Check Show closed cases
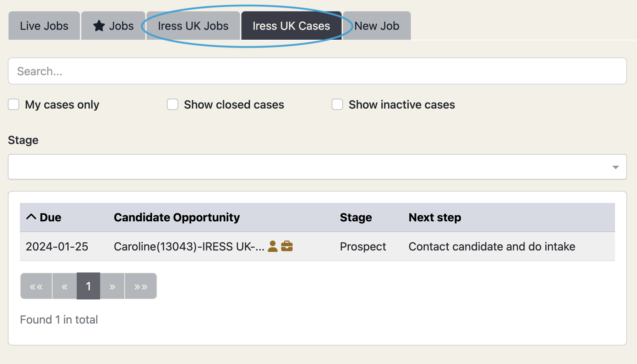Image resolution: width=637 pixels, height=364 pixels. pyautogui.click(x=173, y=104)
